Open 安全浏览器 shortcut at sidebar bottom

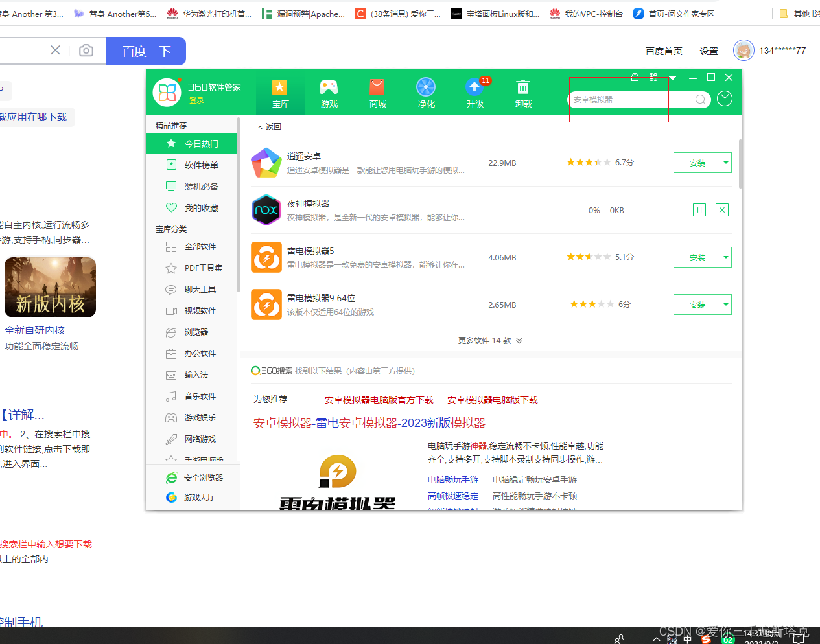click(194, 478)
